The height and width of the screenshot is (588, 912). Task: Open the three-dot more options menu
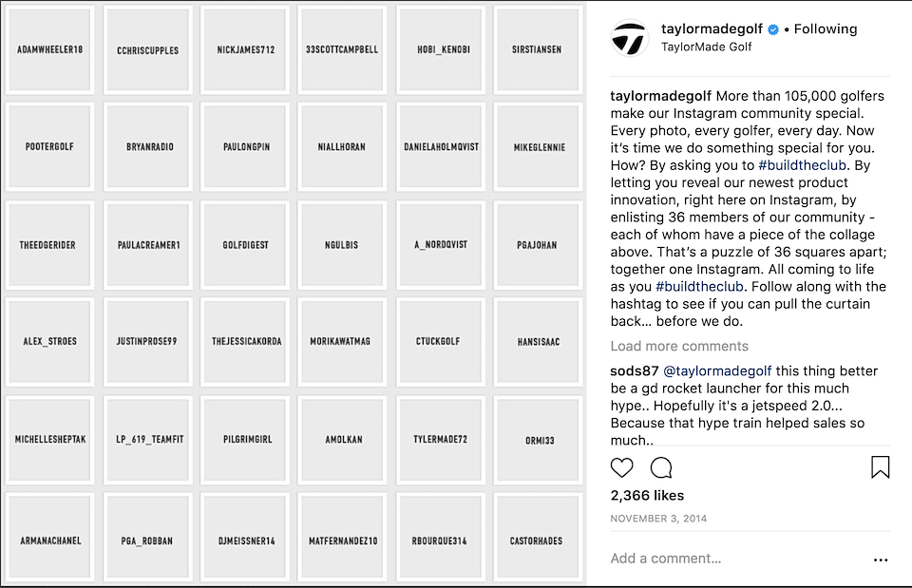[881, 560]
